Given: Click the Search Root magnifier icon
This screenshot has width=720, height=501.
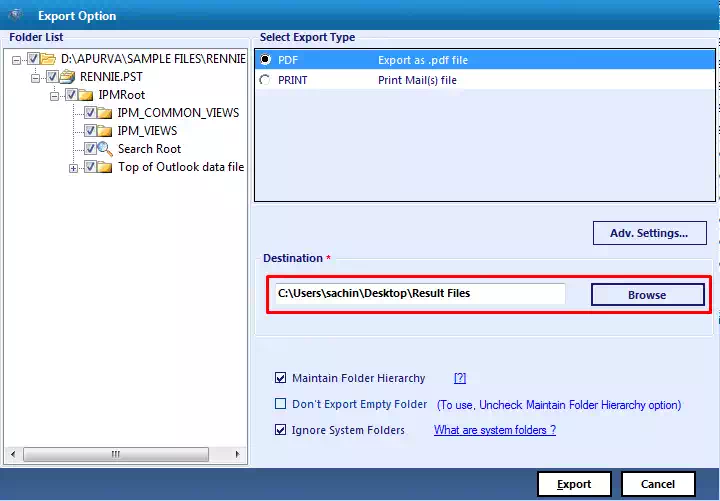Looking at the screenshot, I should click(x=105, y=149).
